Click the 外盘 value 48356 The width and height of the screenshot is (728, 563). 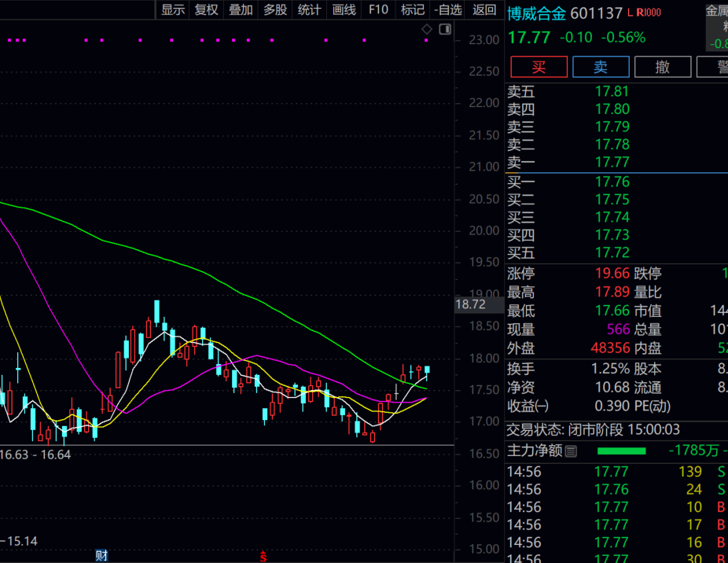point(610,348)
